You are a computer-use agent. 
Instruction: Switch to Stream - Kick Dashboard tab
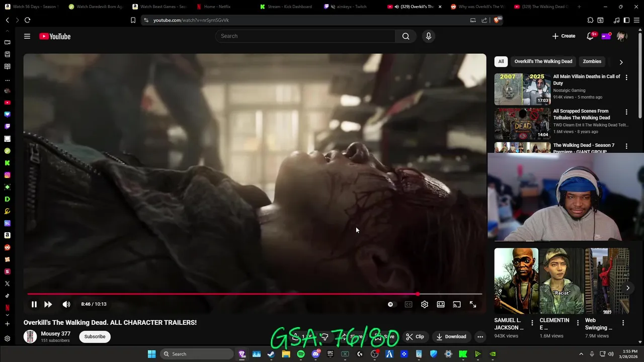pos(289,7)
